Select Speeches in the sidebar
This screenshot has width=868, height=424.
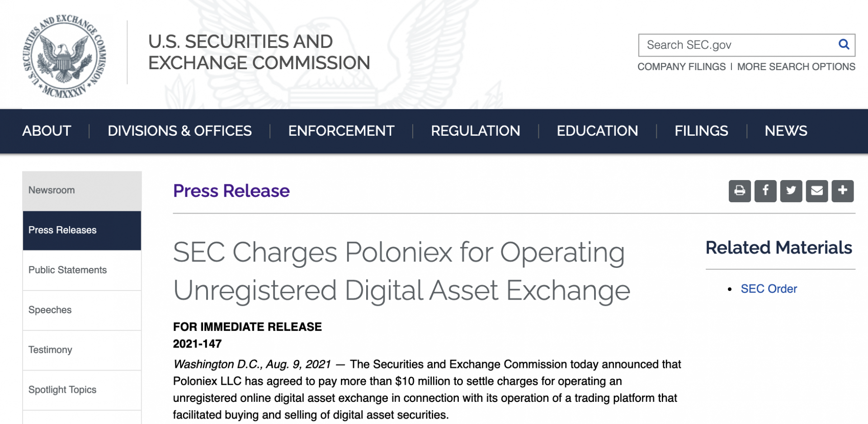50,310
